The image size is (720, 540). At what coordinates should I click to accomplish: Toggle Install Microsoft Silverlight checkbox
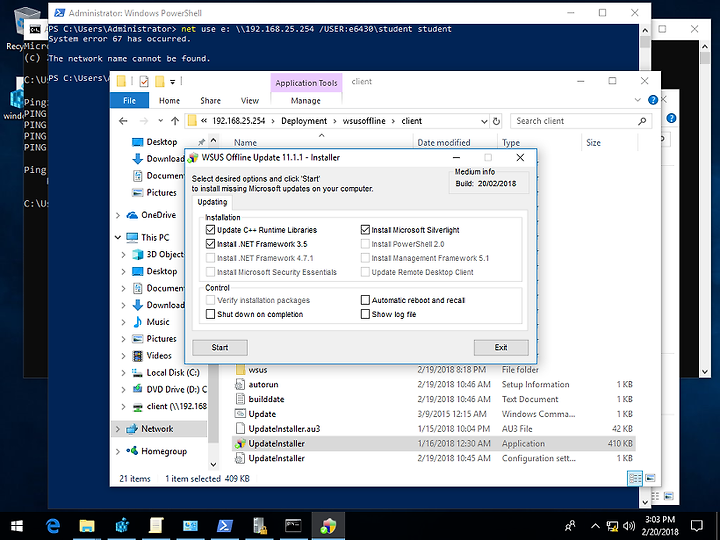(x=365, y=230)
